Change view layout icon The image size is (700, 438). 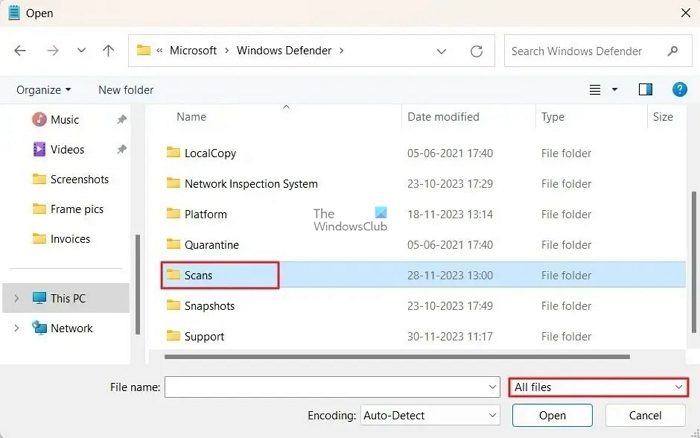click(x=595, y=90)
